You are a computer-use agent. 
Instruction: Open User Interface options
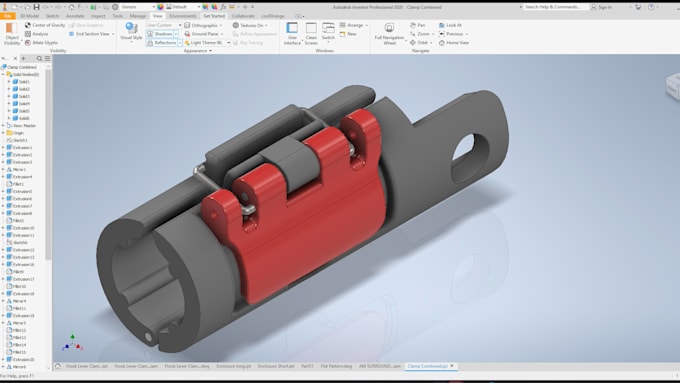coord(292,34)
